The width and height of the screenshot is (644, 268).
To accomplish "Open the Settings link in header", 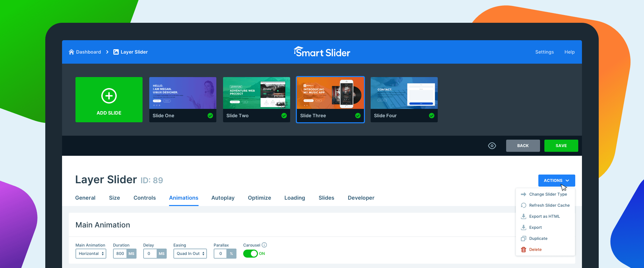I will (544, 52).
